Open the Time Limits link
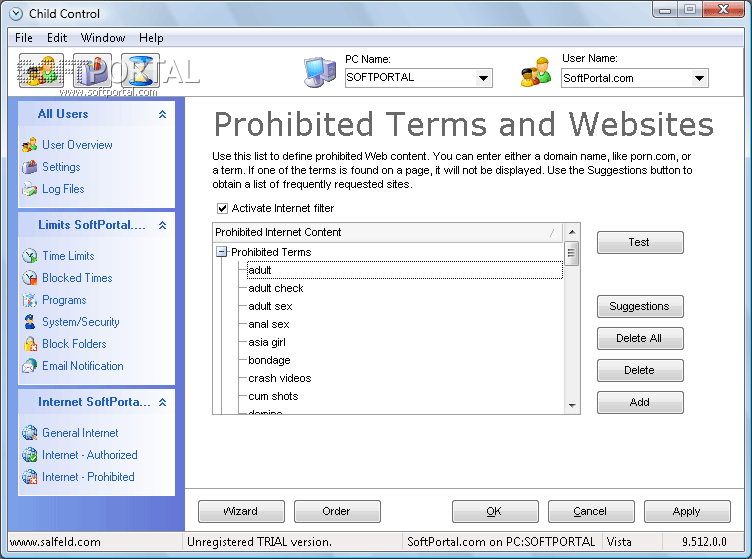Screen dimensions: 752x559 click(68, 256)
